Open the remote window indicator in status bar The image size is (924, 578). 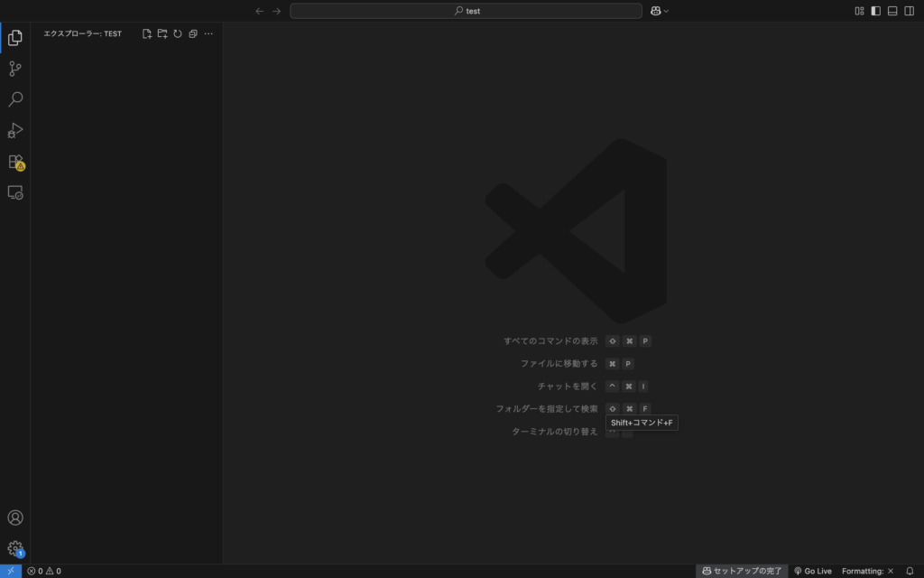pyautogui.click(x=11, y=571)
